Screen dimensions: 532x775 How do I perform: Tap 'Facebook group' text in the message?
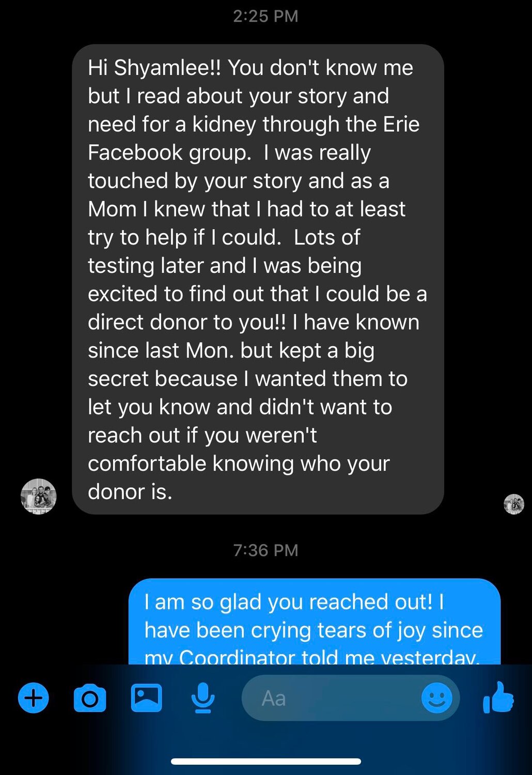(x=170, y=152)
